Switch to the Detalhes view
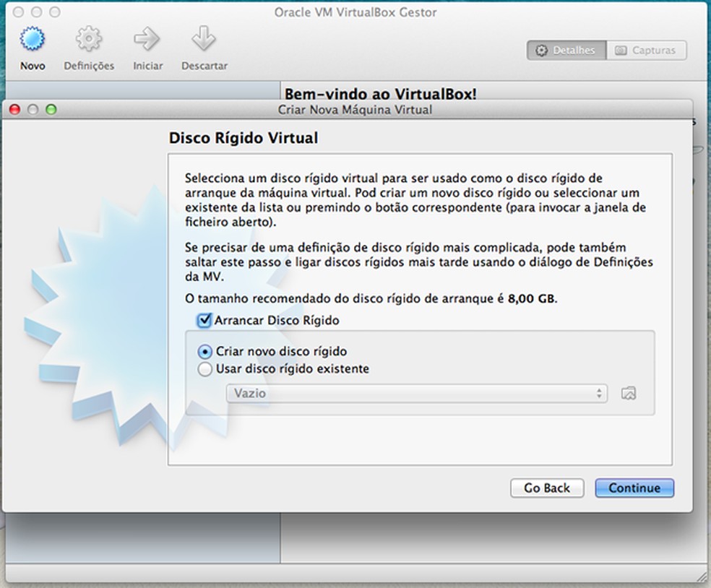 566,51
